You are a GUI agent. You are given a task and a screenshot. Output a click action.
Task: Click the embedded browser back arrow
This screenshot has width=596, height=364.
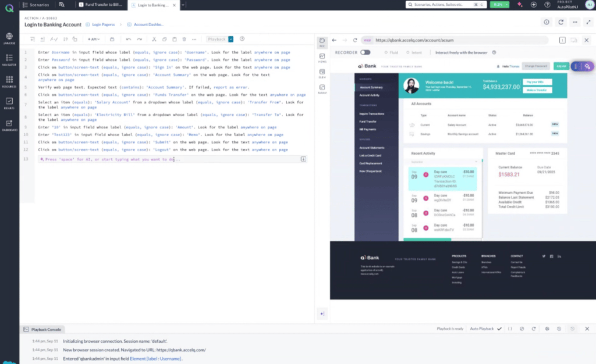335,40
